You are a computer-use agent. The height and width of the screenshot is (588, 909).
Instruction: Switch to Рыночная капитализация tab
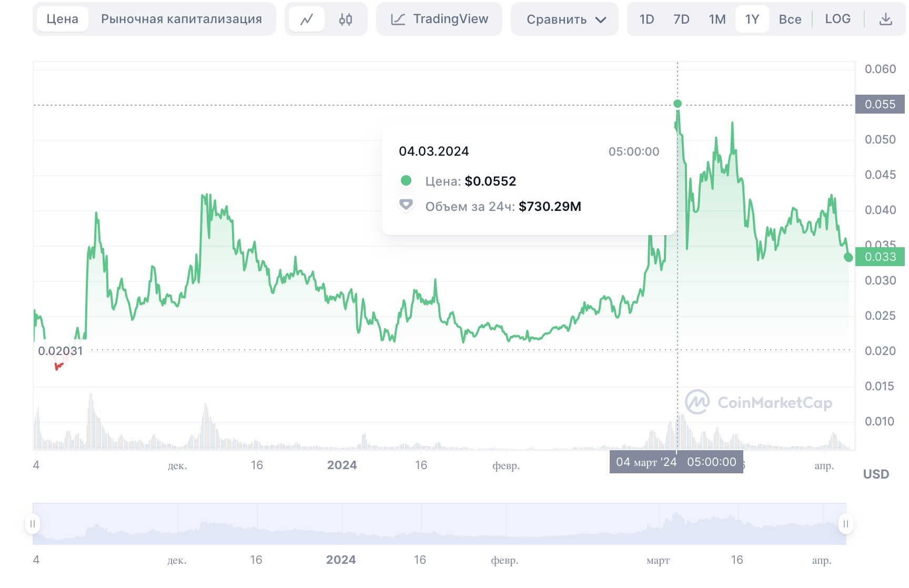pos(181,19)
